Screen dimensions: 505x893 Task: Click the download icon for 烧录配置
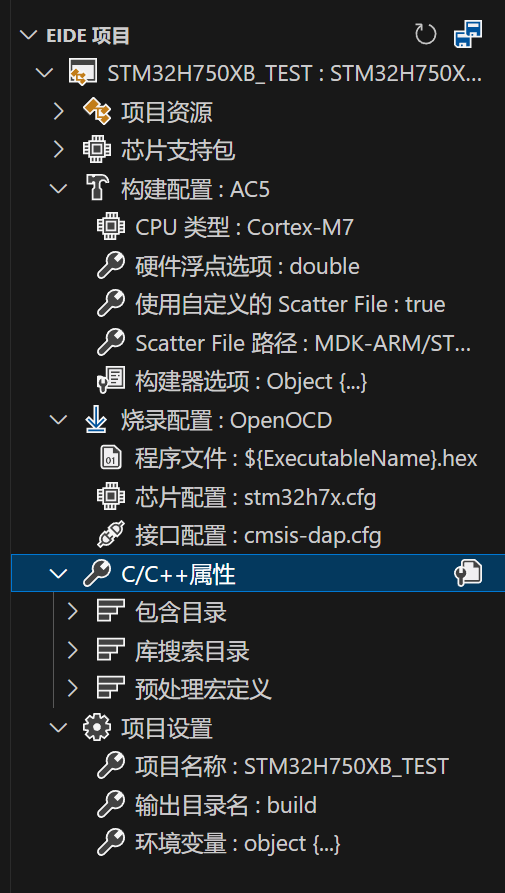97,420
